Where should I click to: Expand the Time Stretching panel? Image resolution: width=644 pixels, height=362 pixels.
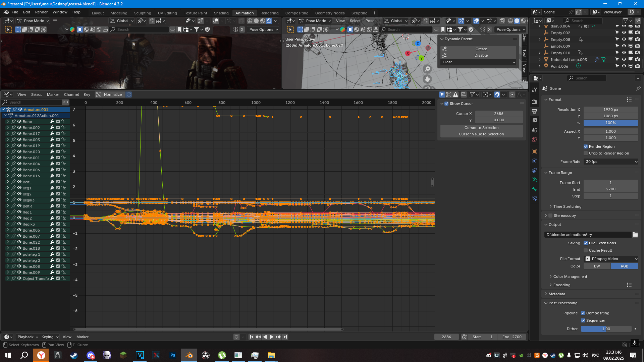click(x=567, y=206)
